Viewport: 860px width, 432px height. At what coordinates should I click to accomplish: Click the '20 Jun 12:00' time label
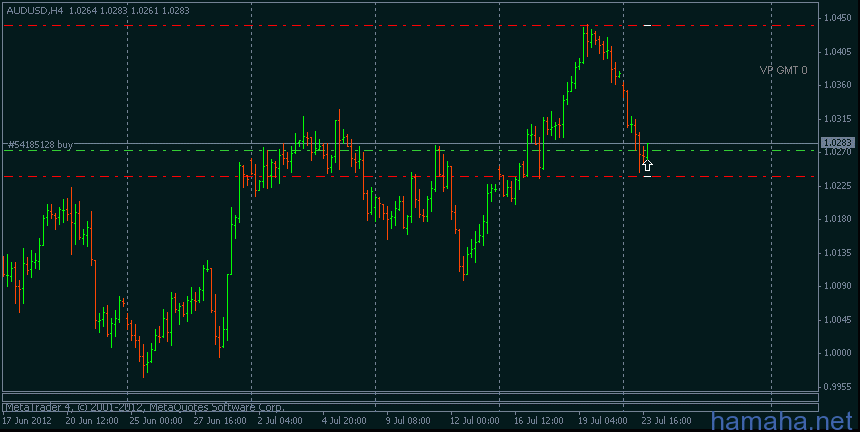coord(92,420)
